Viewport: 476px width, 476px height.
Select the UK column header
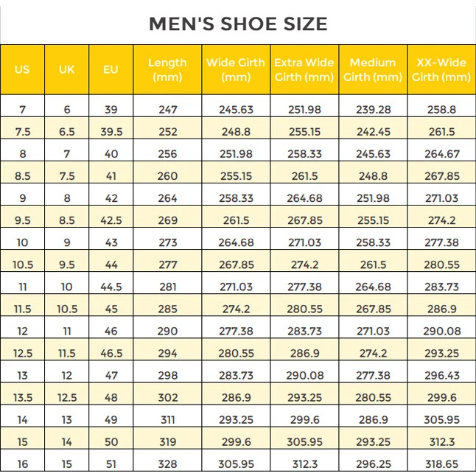click(x=67, y=70)
